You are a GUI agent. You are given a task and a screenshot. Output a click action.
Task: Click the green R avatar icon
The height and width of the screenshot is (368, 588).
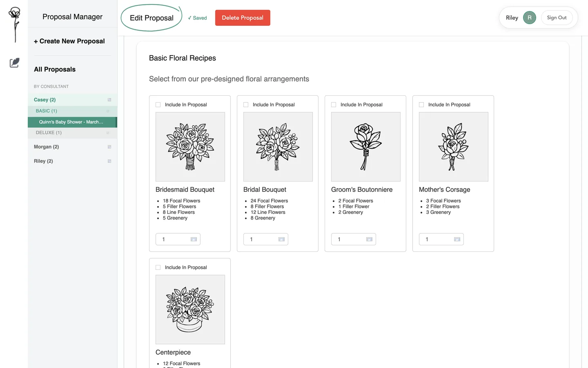[530, 18]
